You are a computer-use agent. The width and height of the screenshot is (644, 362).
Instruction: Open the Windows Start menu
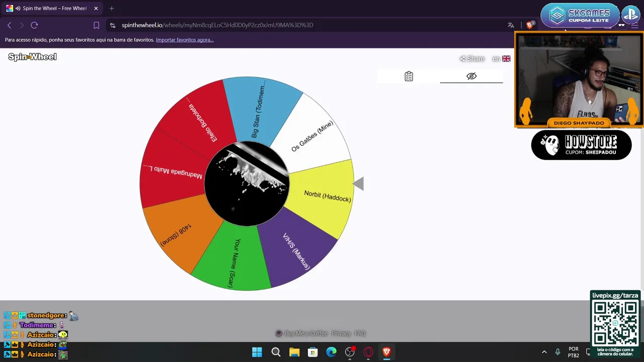[257, 352]
